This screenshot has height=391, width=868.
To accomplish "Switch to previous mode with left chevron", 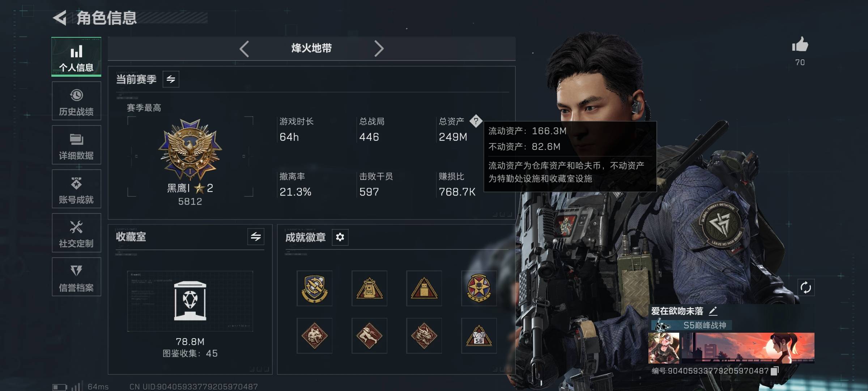I will (244, 49).
